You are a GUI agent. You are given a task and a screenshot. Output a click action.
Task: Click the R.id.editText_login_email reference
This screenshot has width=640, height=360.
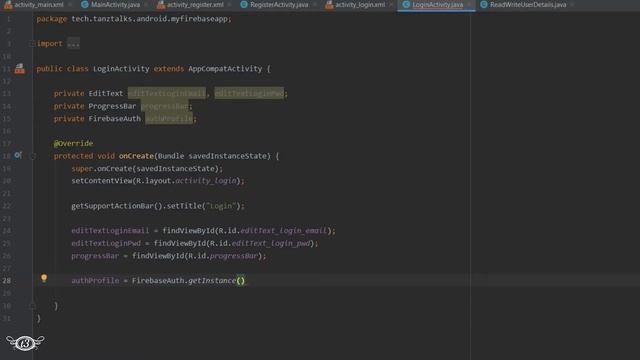pyautogui.click(x=273, y=231)
